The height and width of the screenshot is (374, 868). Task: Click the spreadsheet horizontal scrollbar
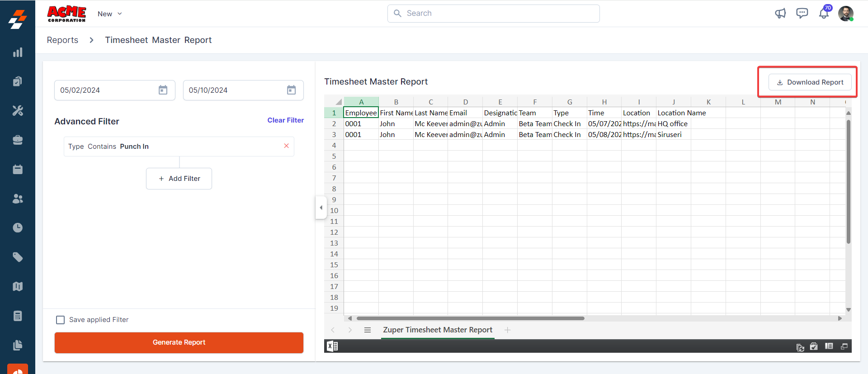(470, 318)
